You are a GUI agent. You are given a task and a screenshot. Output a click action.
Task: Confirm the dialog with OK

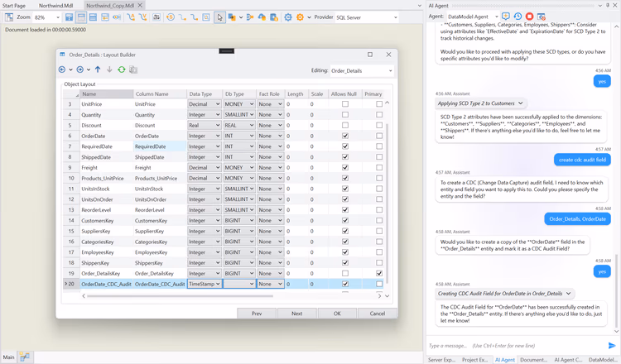[x=337, y=314]
